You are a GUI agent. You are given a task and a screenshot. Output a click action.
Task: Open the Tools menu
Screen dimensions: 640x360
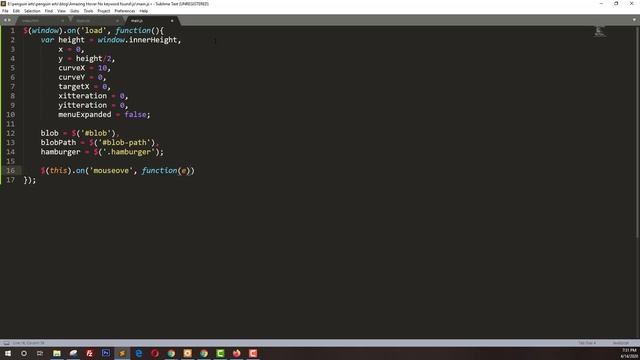pos(88,11)
